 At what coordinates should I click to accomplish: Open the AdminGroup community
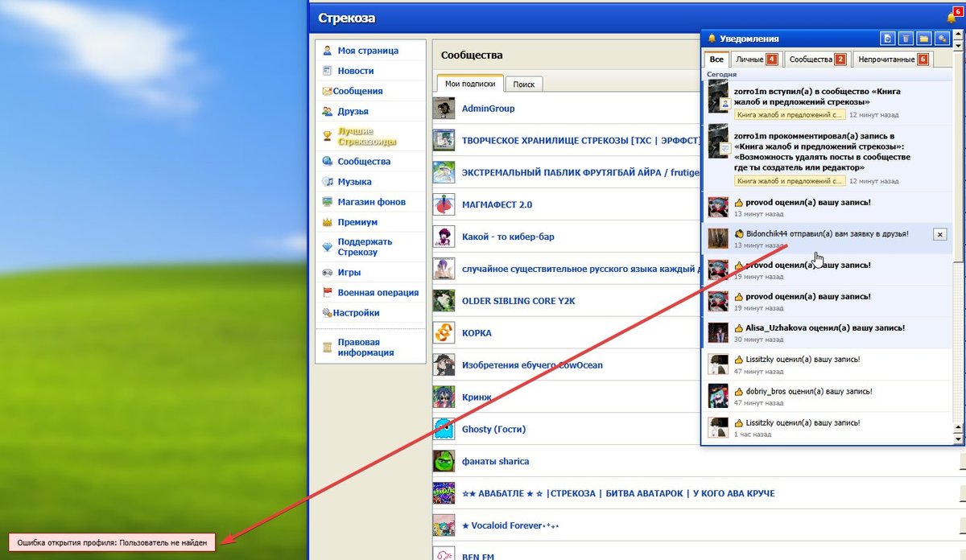488,109
